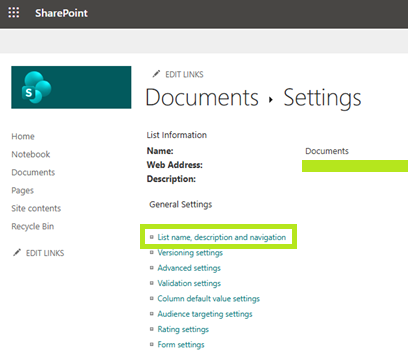Open Site contents in the left navigation

(36, 208)
